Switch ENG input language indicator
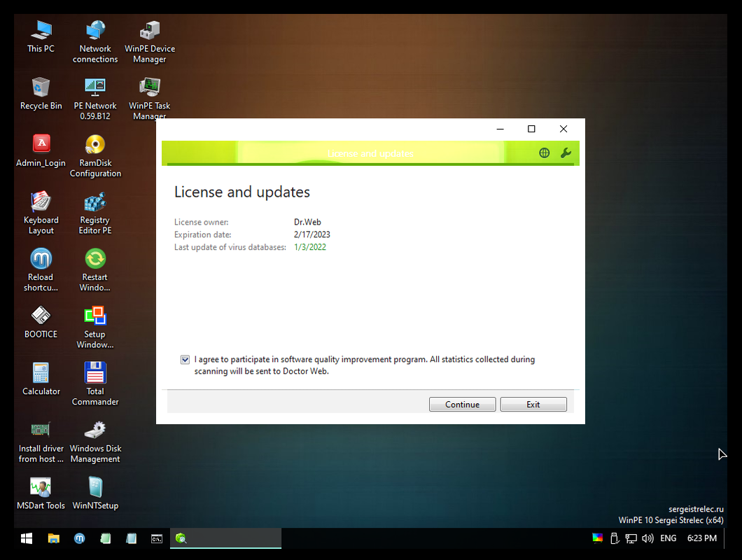Screen dimensions: 742x560 click(668, 538)
